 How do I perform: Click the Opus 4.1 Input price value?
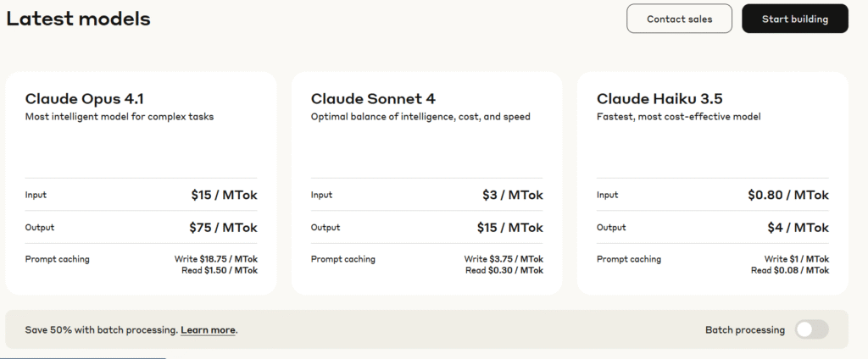coord(224,195)
